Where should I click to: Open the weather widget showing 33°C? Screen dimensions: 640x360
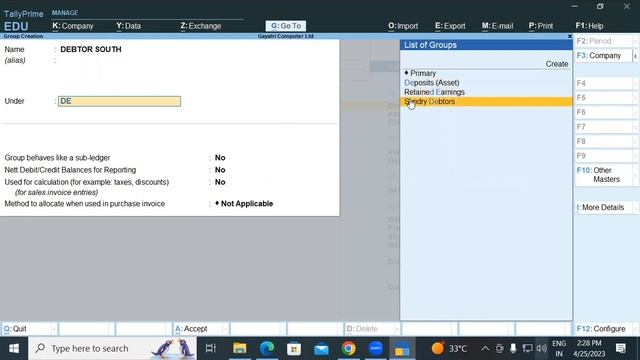tap(449, 348)
